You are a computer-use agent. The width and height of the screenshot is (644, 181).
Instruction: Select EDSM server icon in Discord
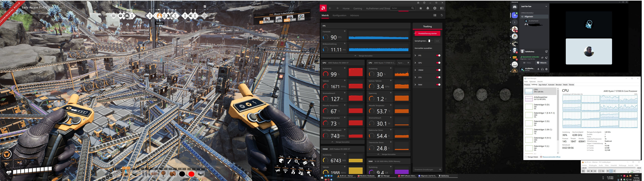coord(514,64)
